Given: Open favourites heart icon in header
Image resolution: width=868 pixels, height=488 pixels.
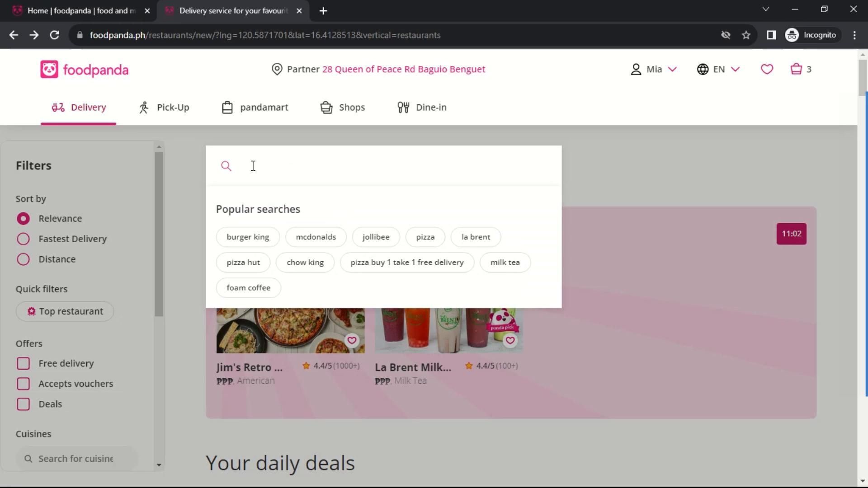Looking at the screenshot, I should tap(767, 69).
